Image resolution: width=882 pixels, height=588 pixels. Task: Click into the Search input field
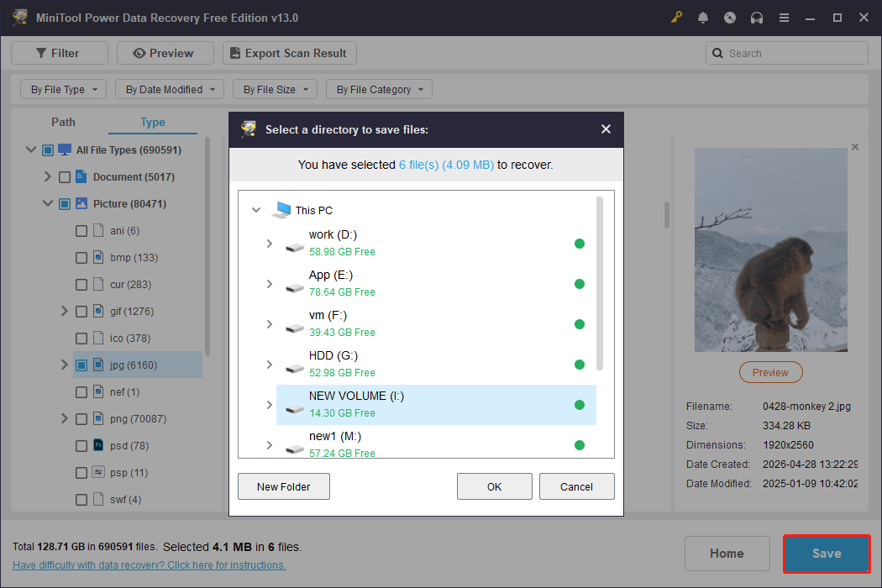click(787, 53)
